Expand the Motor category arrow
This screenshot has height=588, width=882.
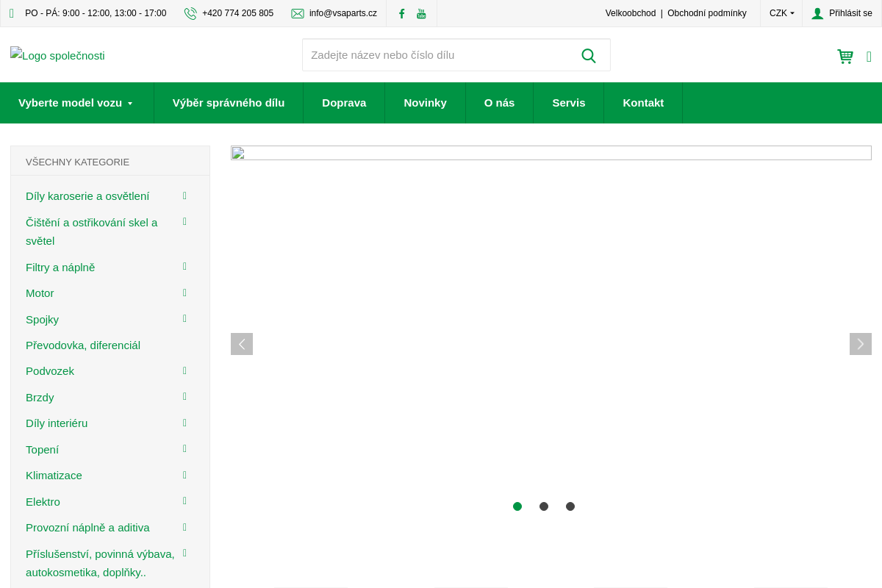184,293
